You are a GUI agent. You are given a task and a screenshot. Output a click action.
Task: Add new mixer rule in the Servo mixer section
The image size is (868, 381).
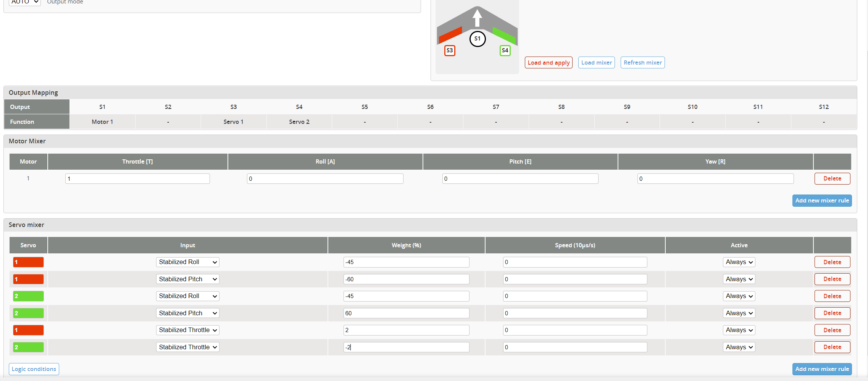822,369
